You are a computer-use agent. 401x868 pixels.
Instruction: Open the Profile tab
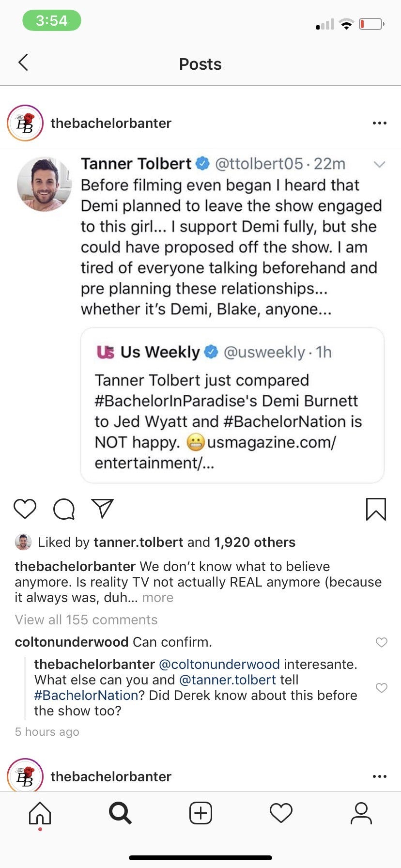tap(361, 813)
